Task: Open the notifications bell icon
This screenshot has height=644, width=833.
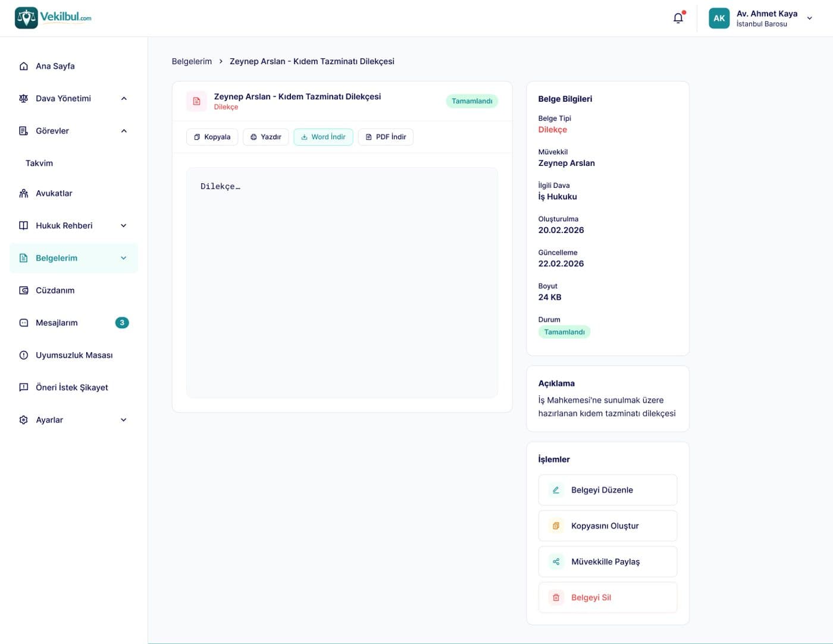Action: (678, 18)
